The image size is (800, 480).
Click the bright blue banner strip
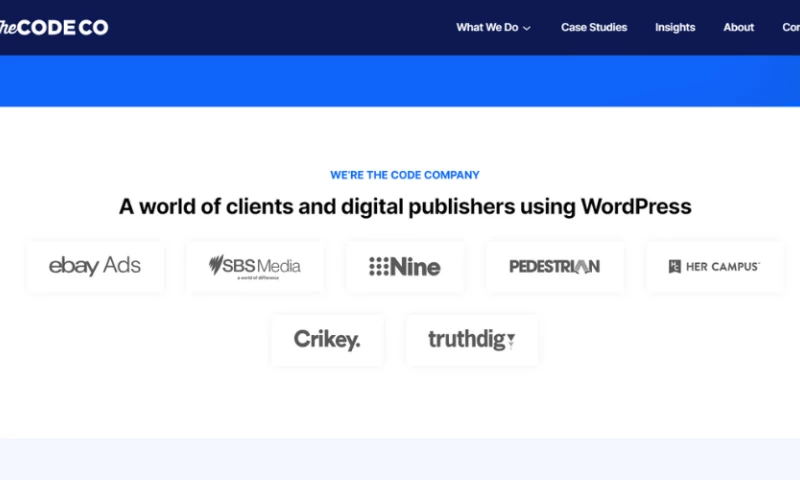pos(400,80)
